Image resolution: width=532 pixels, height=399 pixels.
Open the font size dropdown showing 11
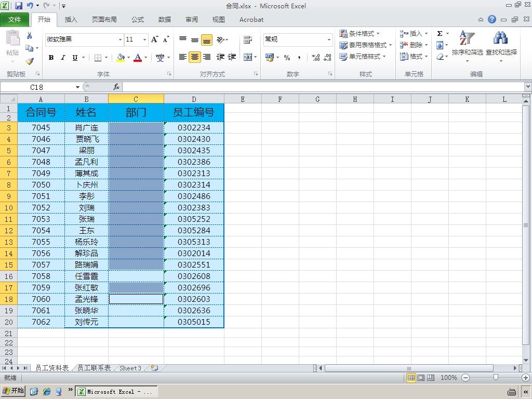point(144,39)
